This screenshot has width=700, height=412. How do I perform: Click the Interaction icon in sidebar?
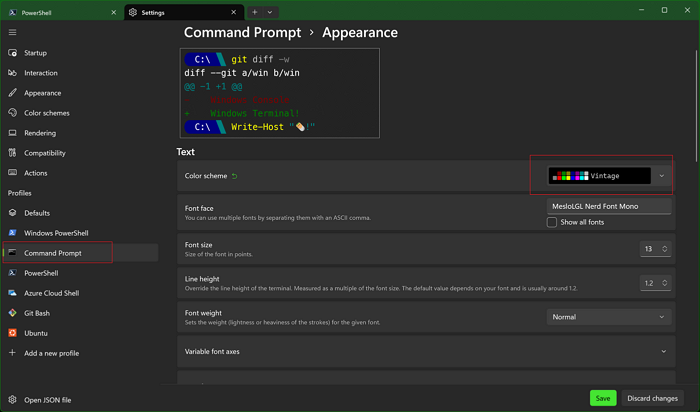[12, 73]
